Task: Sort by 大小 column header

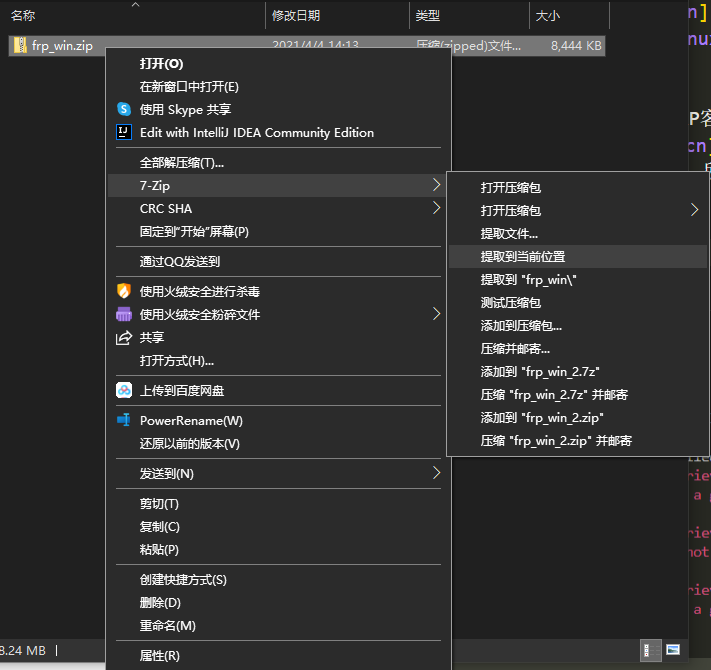Action: click(x=548, y=16)
